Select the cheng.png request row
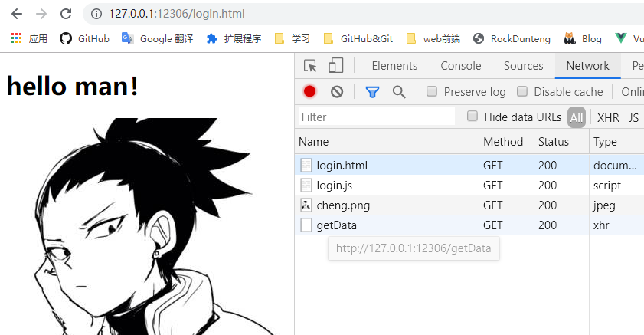The height and width of the screenshot is (335, 644). tap(469, 205)
